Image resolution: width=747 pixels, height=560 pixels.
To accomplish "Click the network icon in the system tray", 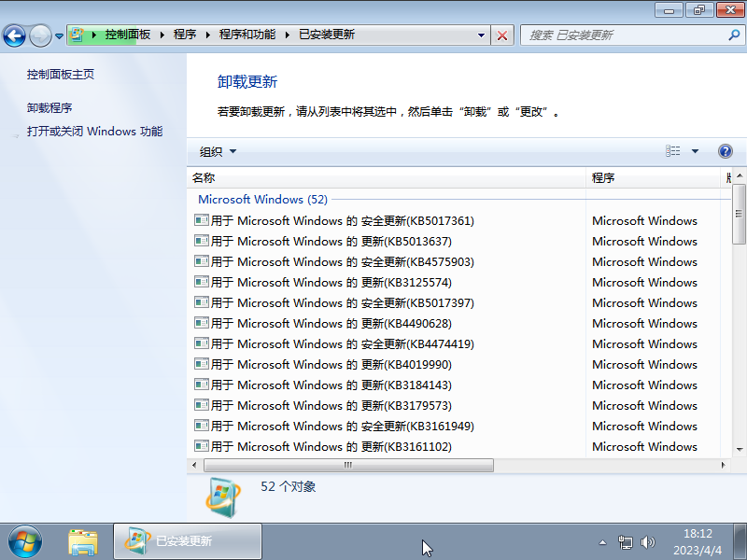I will pos(626,541).
